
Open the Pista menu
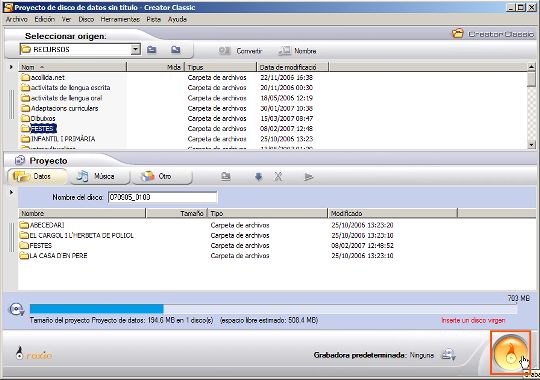click(154, 19)
